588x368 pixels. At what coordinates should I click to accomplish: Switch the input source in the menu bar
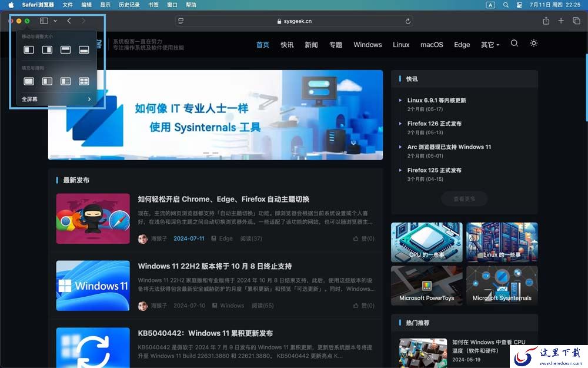click(490, 5)
